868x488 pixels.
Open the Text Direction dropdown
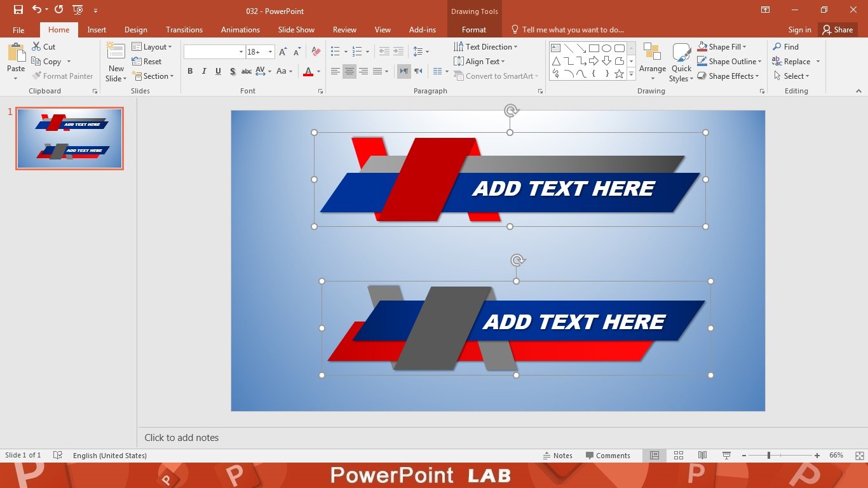[485, 46]
